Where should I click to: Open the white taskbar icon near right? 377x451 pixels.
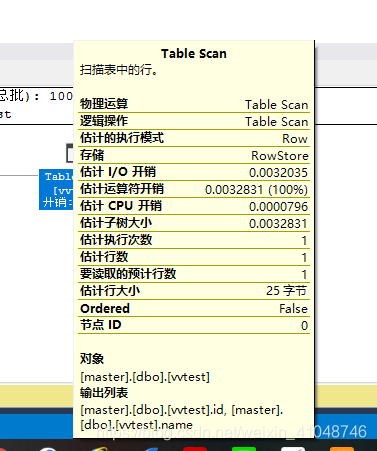coord(293,449)
